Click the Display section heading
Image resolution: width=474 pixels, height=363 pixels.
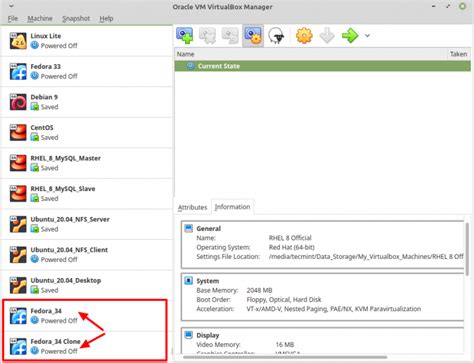pyautogui.click(x=208, y=335)
